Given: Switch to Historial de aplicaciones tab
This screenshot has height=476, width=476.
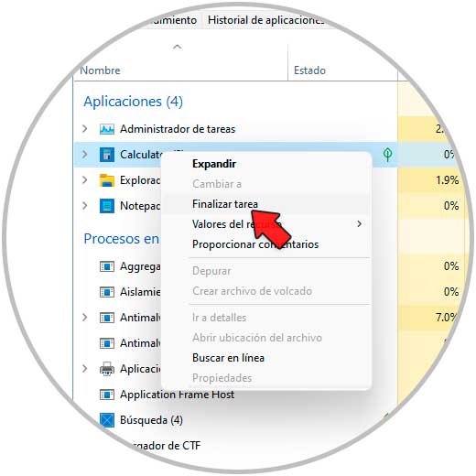Looking at the screenshot, I should click(265, 20).
